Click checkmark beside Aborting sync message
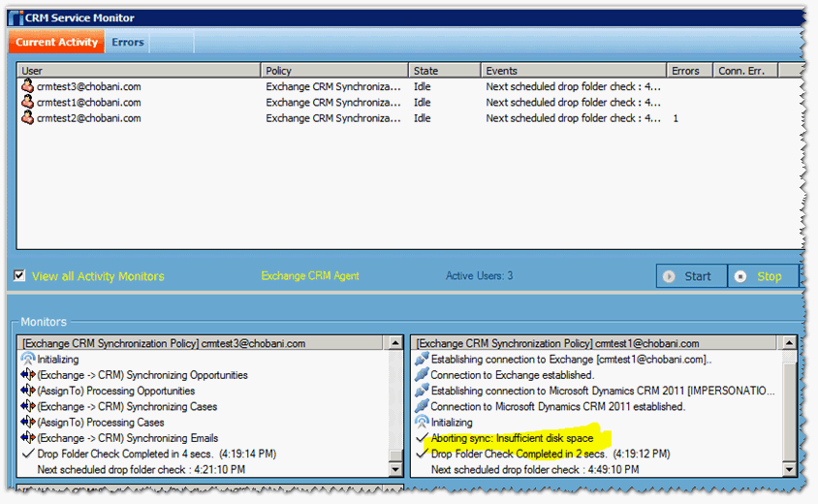The width and height of the screenshot is (818, 504). pos(422,437)
